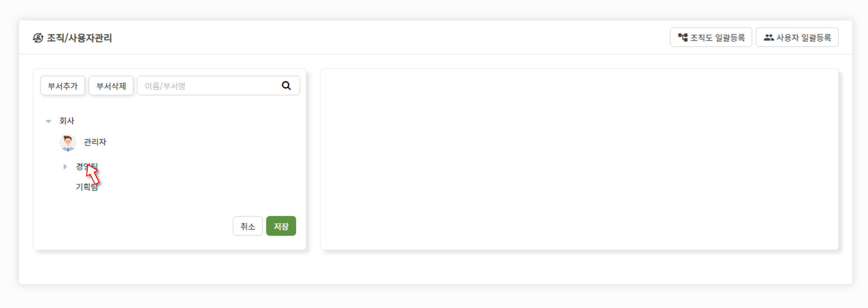This screenshot has width=868, height=308.
Task: Delete a department with 부서삭제
Action: click(x=111, y=86)
